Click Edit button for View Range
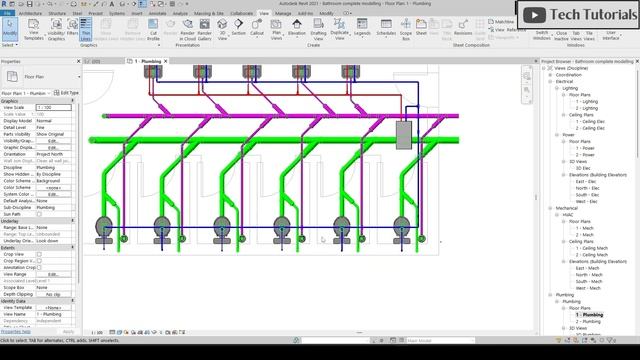This screenshot has width=640, height=360. tap(53, 274)
